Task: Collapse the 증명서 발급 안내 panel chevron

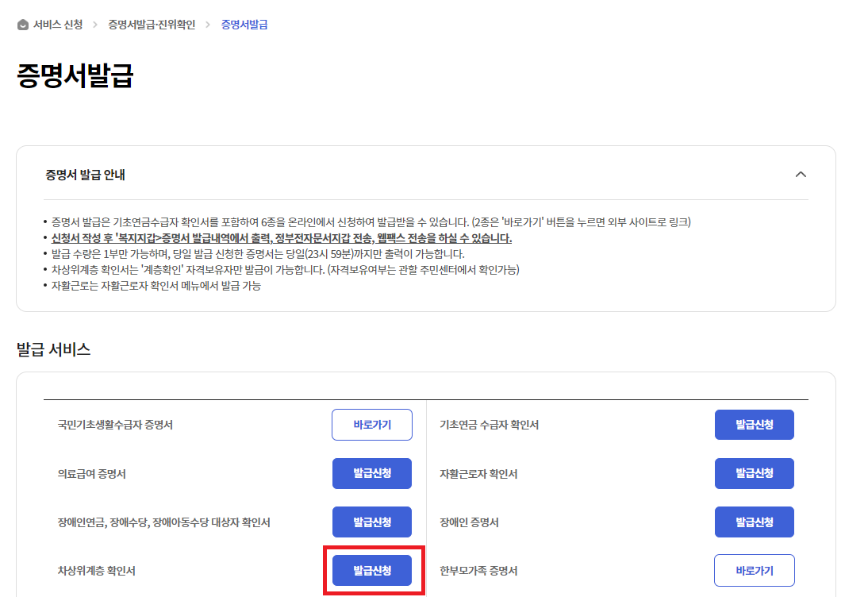Action: tap(801, 175)
